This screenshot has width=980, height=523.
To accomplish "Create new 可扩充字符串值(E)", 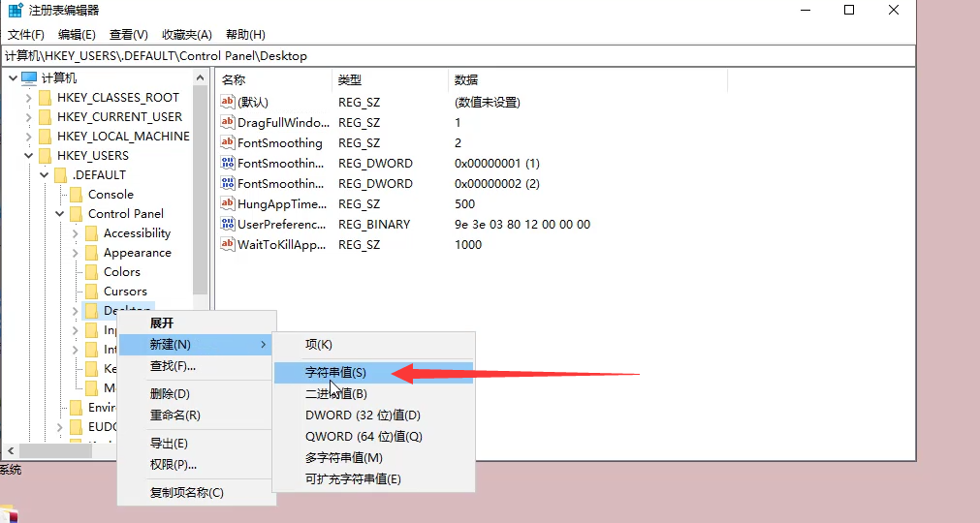I will [x=374, y=478].
